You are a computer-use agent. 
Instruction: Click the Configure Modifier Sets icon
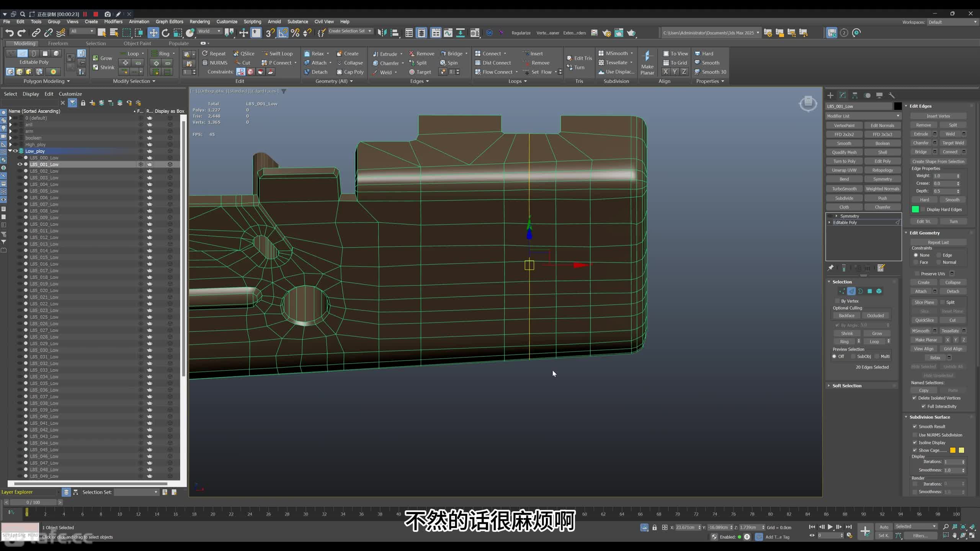881,268
